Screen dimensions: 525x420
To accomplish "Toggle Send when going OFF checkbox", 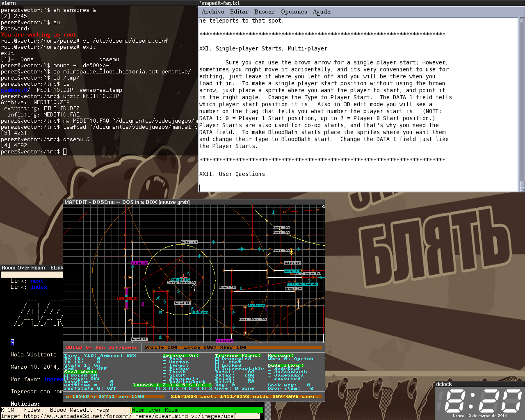I will [x=66, y=379].
